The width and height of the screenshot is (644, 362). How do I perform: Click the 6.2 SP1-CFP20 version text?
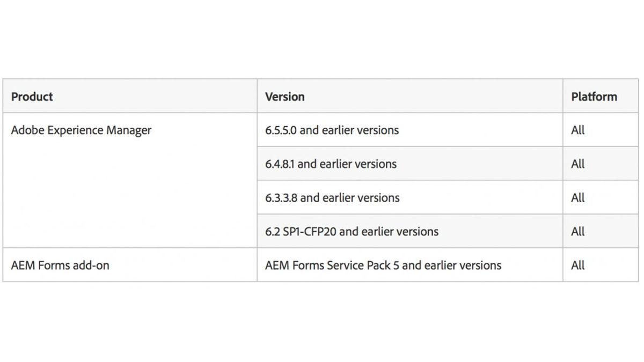[x=301, y=232]
